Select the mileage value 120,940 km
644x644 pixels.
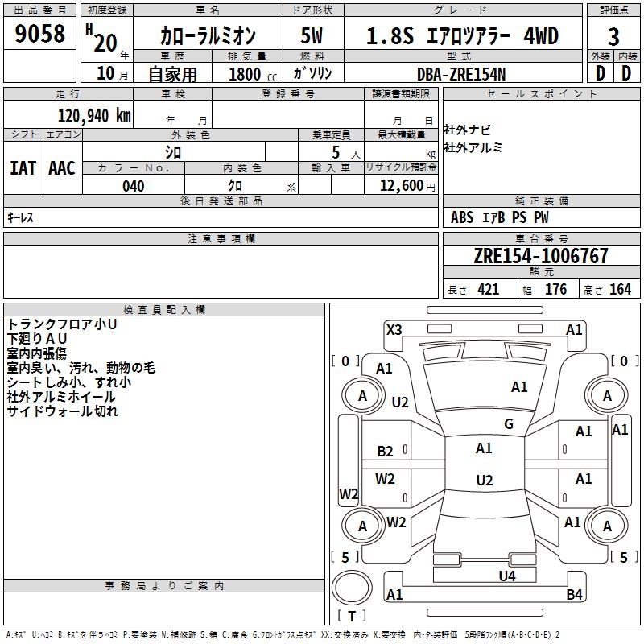pyautogui.click(x=94, y=115)
